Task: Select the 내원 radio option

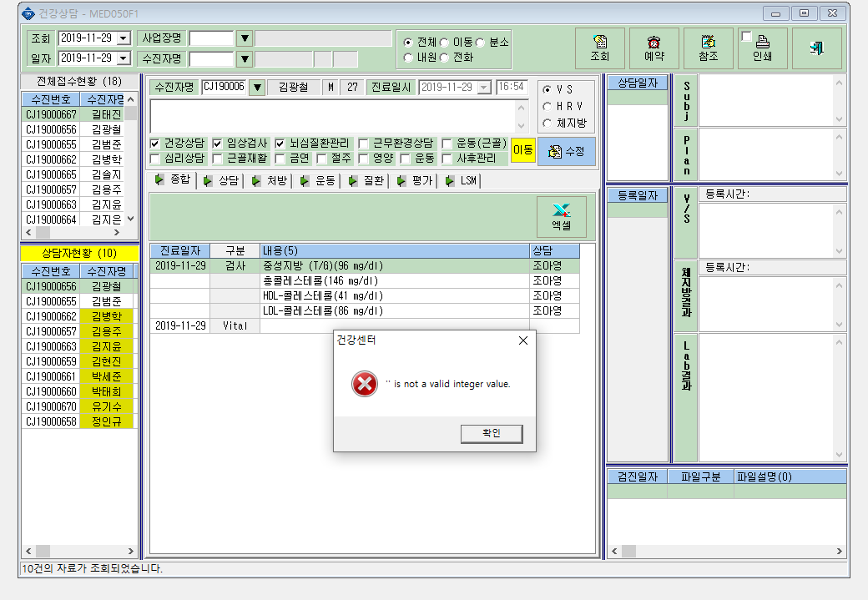Action: [x=408, y=58]
